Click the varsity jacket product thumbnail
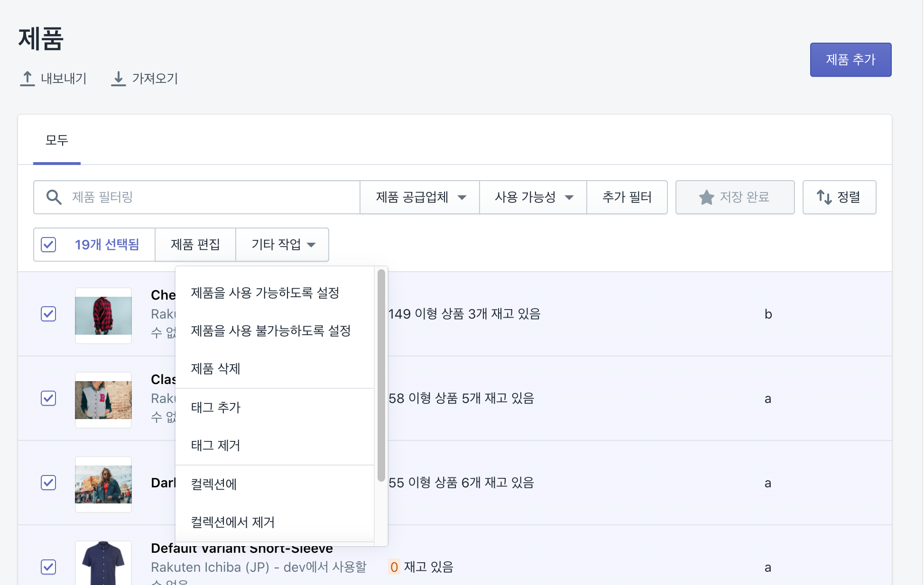The image size is (924, 585). click(103, 400)
